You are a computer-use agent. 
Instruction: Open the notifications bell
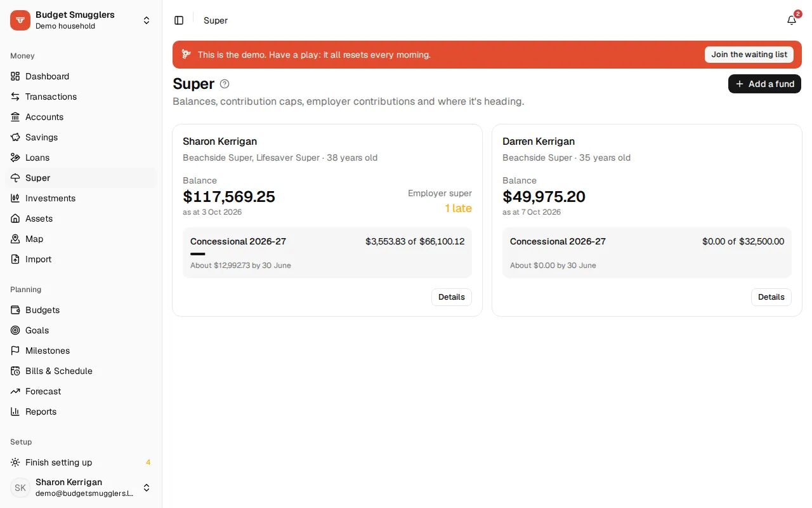(x=792, y=20)
